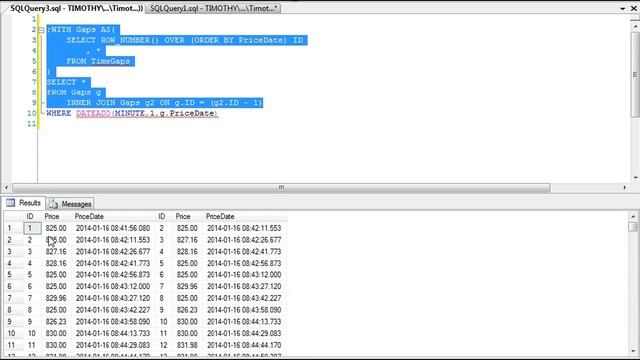The height and width of the screenshot is (360, 640).
Task: Click the results grid vertical scrollbar thumb
Action: click(x=633, y=227)
